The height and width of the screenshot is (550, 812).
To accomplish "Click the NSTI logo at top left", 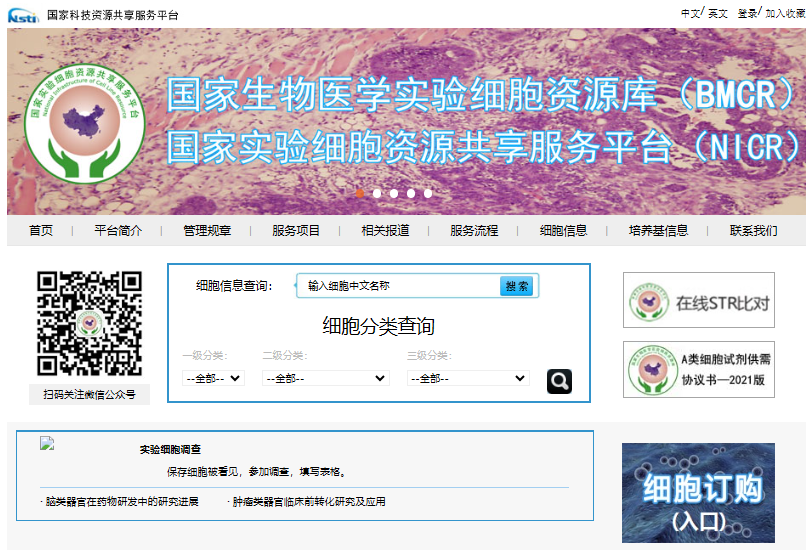I will tap(21, 14).
